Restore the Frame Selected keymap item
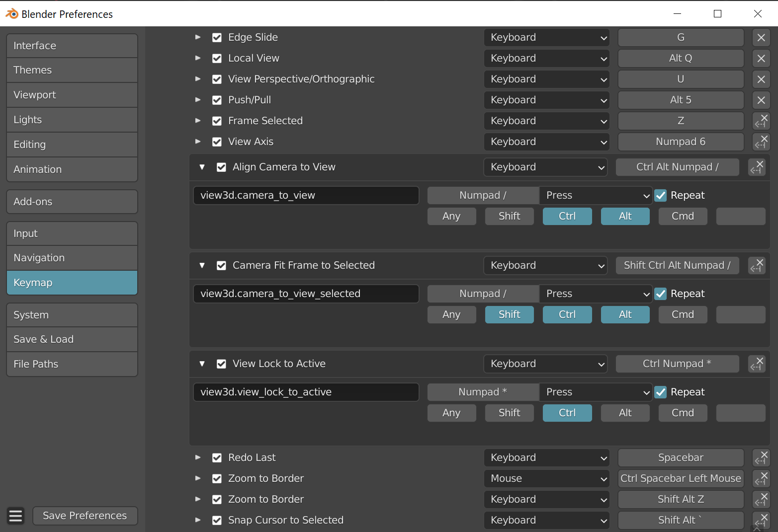Image resolution: width=778 pixels, height=532 pixels. click(761, 121)
